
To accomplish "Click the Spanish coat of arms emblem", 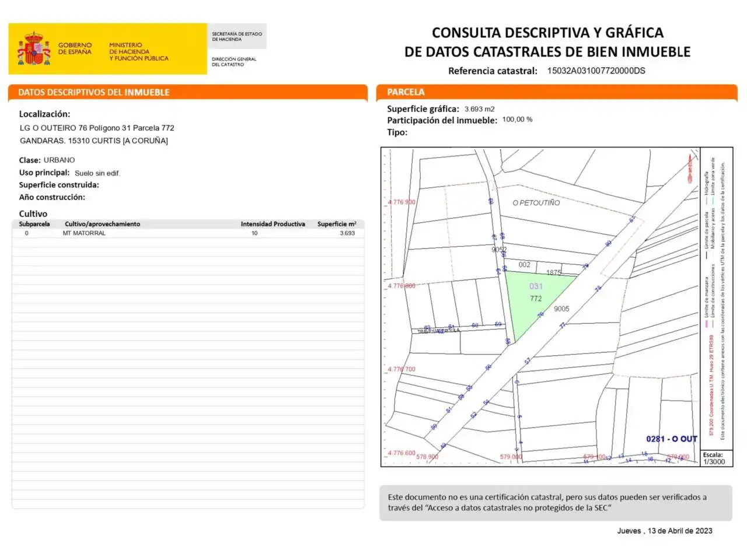I will tap(34, 49).
